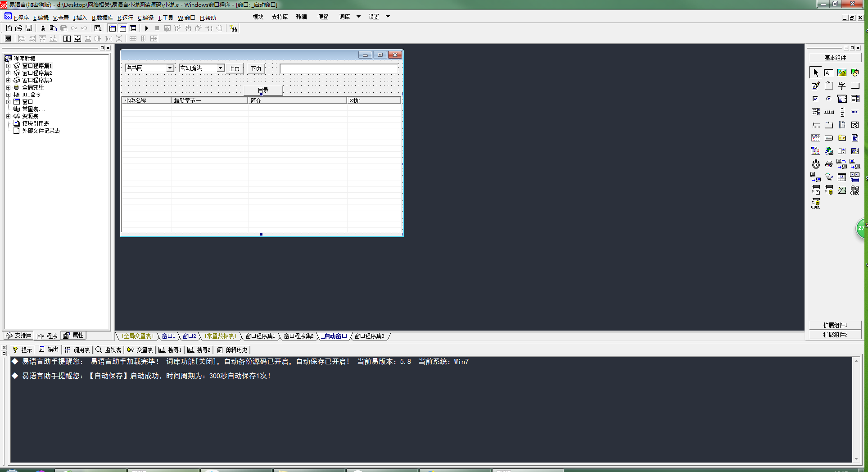Image resolution: width=868 pixels, height=472 pixels.
Task: Select the picture box component icon
Action: (841, 73)
